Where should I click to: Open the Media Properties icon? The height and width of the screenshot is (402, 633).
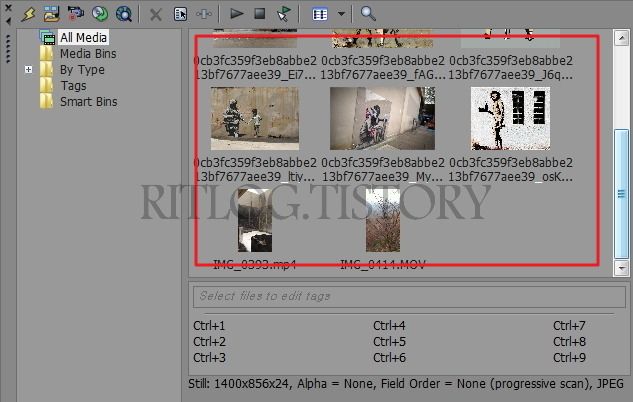pos(180,14)
